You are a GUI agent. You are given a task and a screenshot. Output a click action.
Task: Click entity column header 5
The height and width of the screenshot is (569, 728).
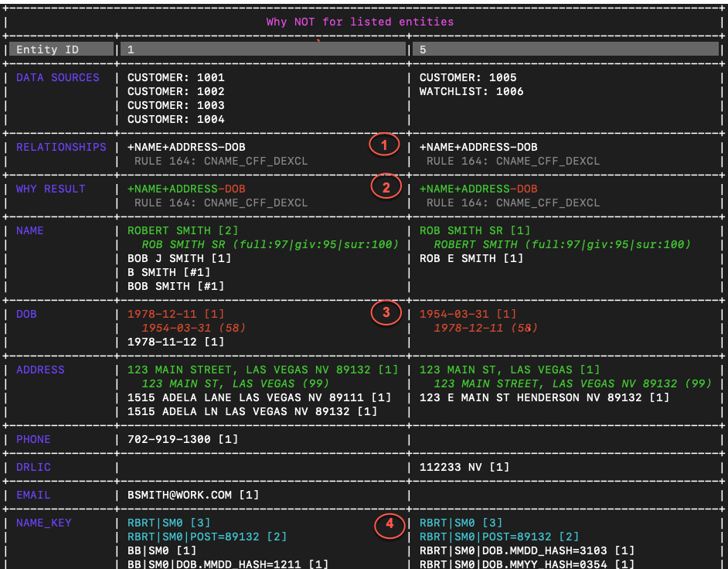pos(566,49)
